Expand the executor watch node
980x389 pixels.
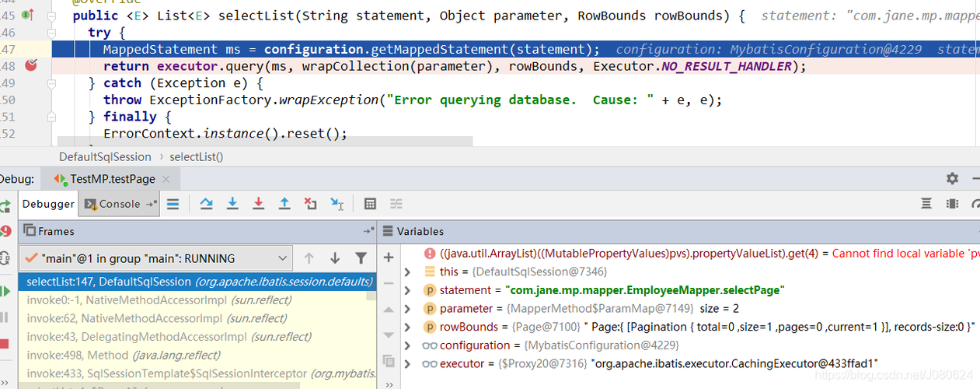(407, 363)
